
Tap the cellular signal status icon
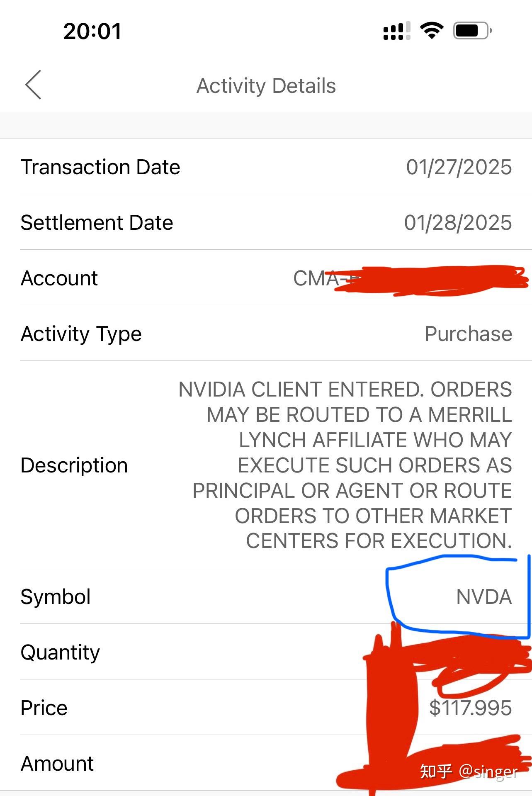(396, 31)
